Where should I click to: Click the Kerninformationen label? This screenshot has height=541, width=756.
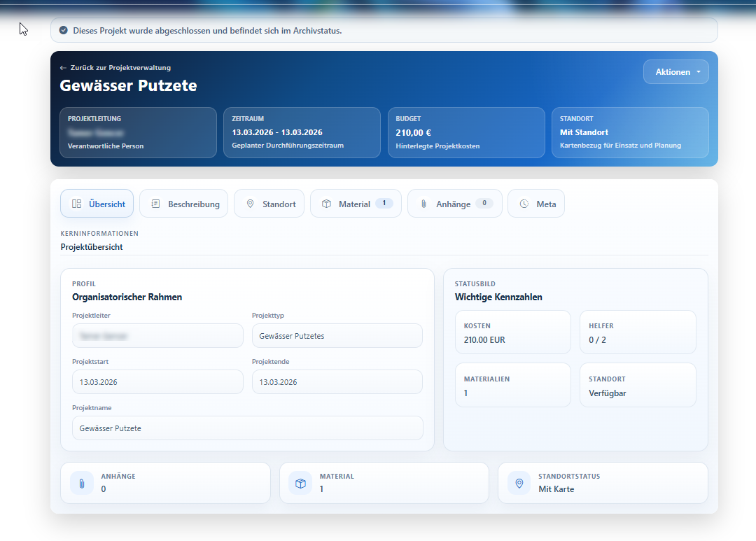coord(99,233)
